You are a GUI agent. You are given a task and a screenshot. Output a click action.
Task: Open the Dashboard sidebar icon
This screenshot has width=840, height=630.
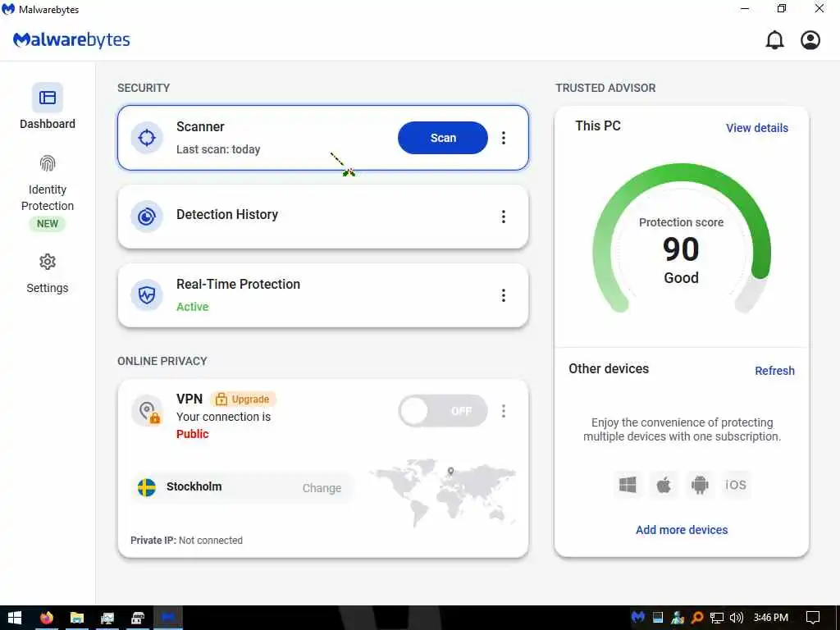click(47, 98)
